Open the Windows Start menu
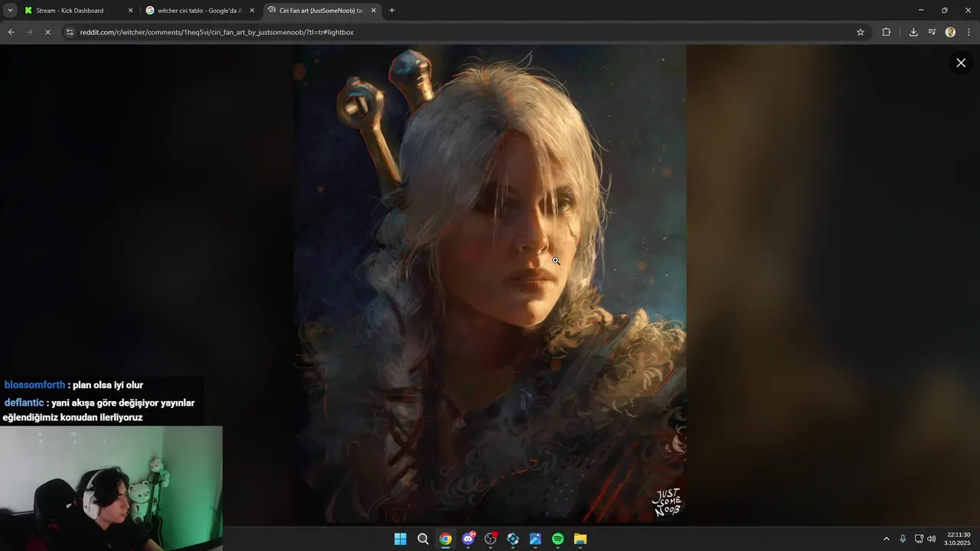This screenshot has width=980, height=551. point(400,539)
